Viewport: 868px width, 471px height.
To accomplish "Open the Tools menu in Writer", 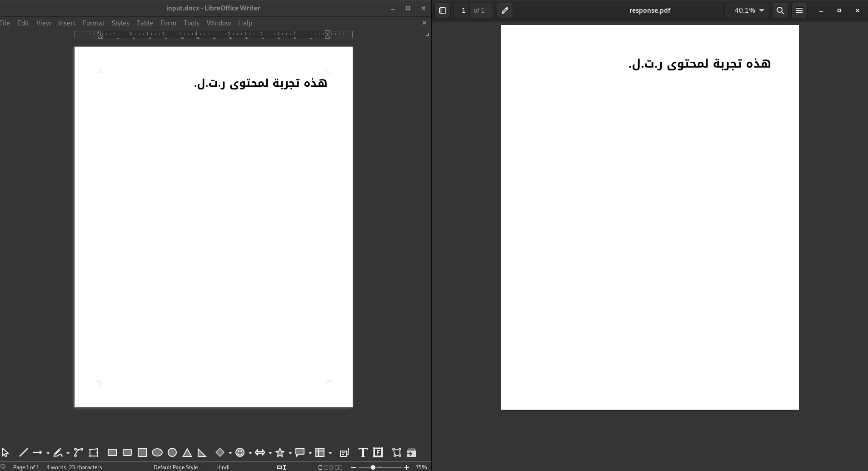I will point(191,23).
